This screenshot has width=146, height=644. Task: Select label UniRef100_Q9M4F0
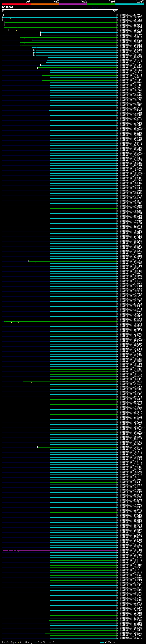click(x=131, y=42)
